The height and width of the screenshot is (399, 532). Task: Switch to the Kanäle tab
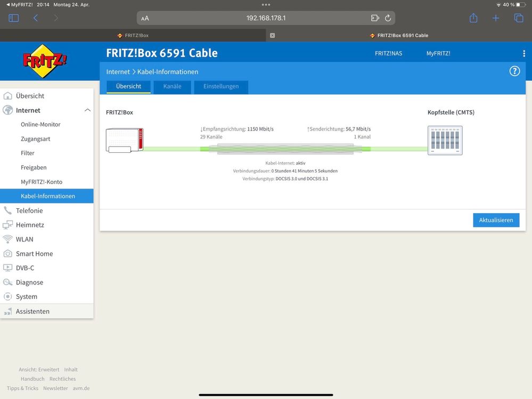173,86
